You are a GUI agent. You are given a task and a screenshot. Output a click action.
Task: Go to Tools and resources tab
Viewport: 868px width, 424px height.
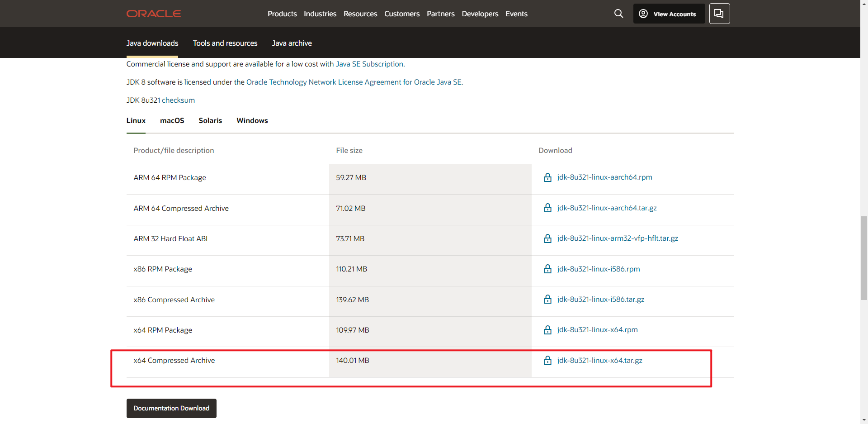[225, 43]
